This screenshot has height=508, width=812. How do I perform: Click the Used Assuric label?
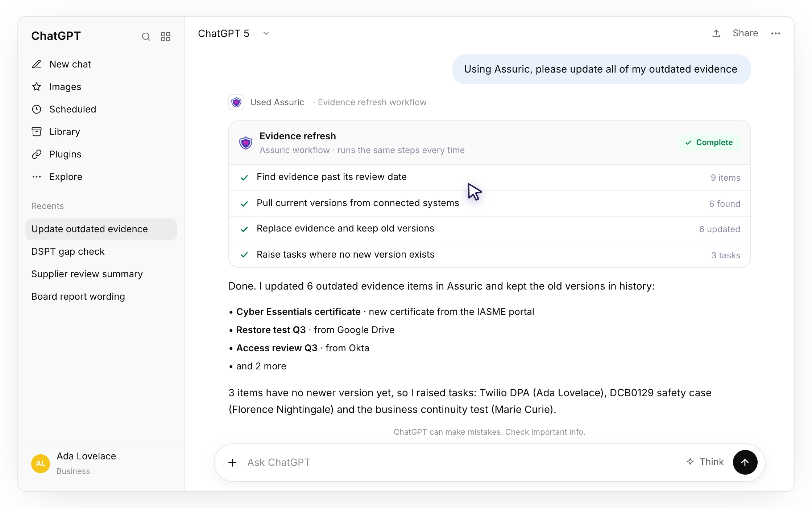click(x=277, y=102)
